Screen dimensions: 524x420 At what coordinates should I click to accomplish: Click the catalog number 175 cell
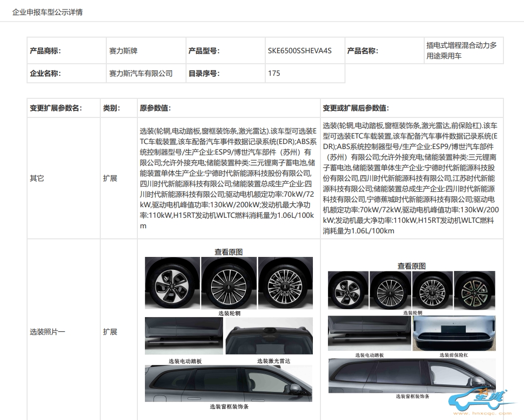(274, 73)
